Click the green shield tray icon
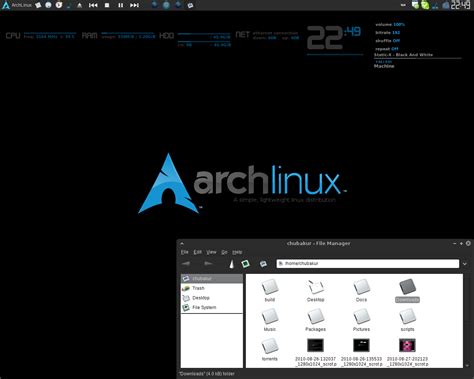 [425, 5]
